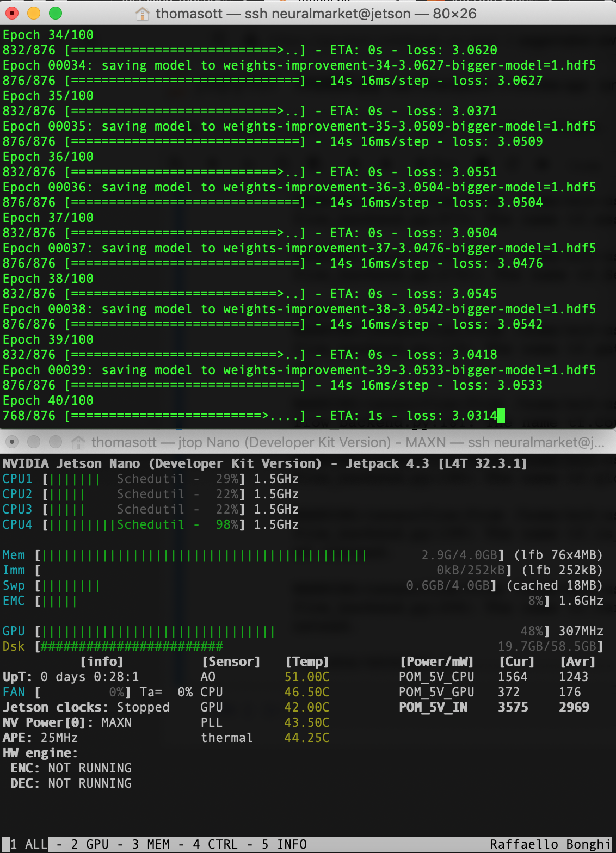Click 'APE: 25MHz' line
Viewport: 616px width, 853px height.
point(40,738)
